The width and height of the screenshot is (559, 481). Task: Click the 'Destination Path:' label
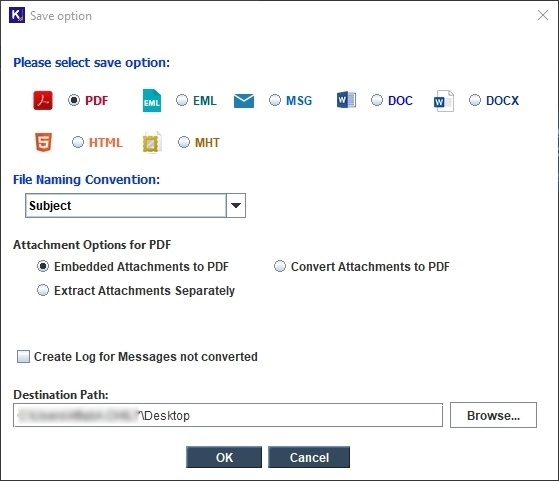(61, 395)
